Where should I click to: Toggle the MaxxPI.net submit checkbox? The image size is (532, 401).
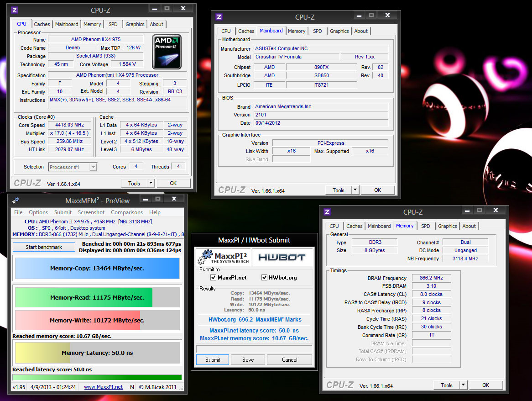click(214, 277)
